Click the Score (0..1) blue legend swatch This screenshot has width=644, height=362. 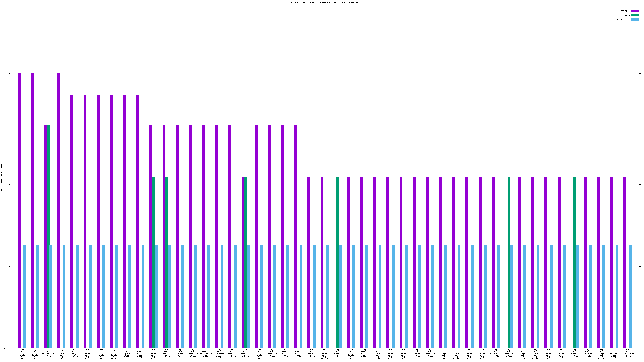(635, 19)
